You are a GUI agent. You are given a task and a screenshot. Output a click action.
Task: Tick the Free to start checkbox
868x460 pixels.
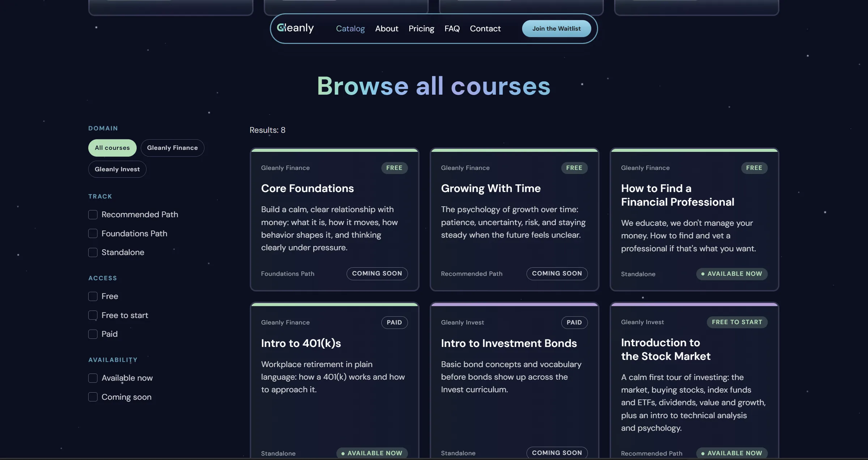tap(93, 315)
